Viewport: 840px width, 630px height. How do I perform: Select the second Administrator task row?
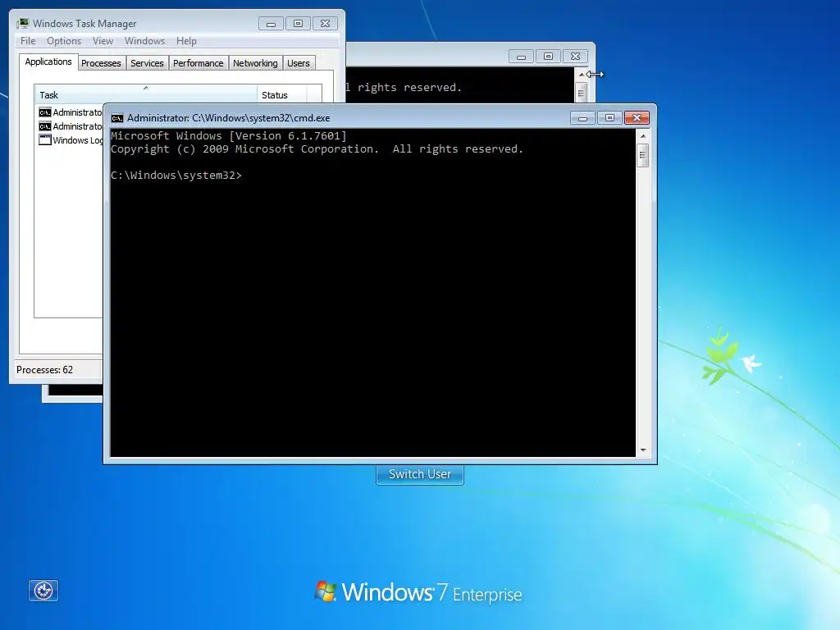[71, 126]
